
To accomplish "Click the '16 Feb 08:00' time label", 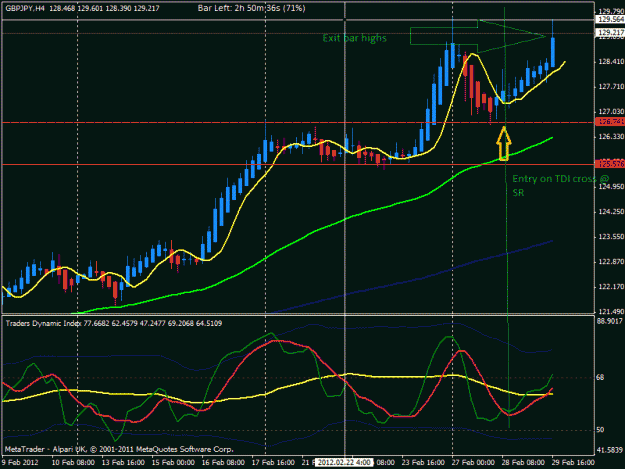I will tap(223, 462).
